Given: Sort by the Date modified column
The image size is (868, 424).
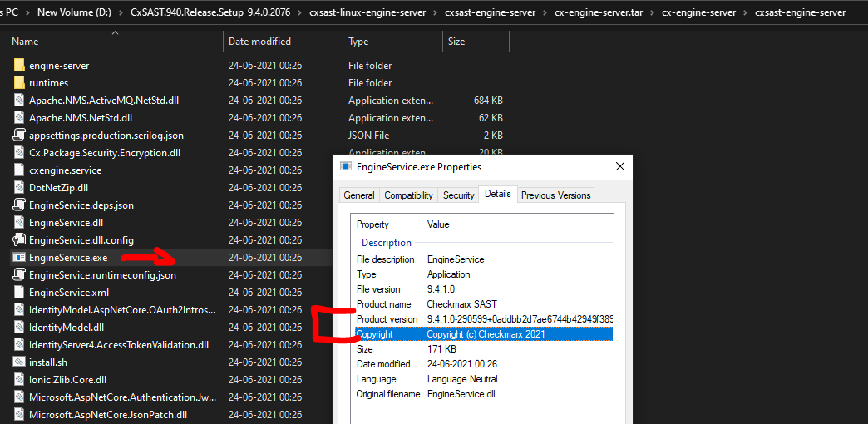Looking at the screenshot, I should [x=259, y=42].
